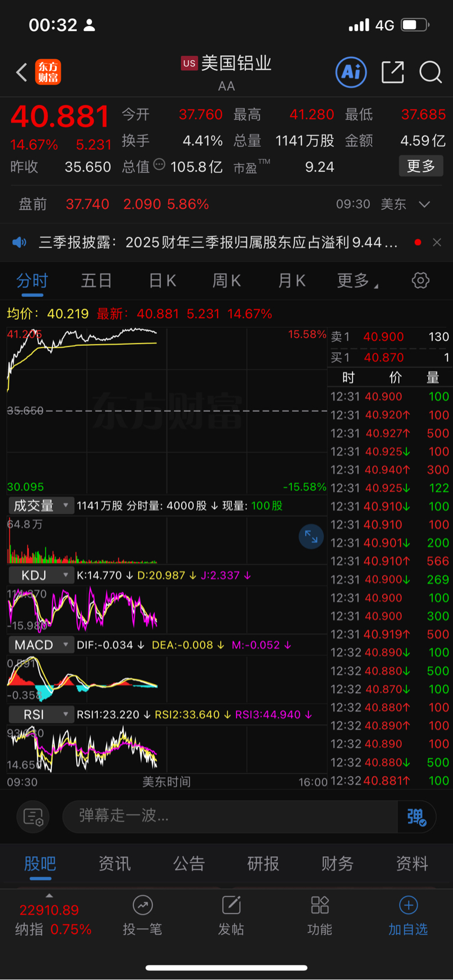Tap the 均价 40.219 label
This screenshot has width=453, height=980.
(x=48, y=314)
